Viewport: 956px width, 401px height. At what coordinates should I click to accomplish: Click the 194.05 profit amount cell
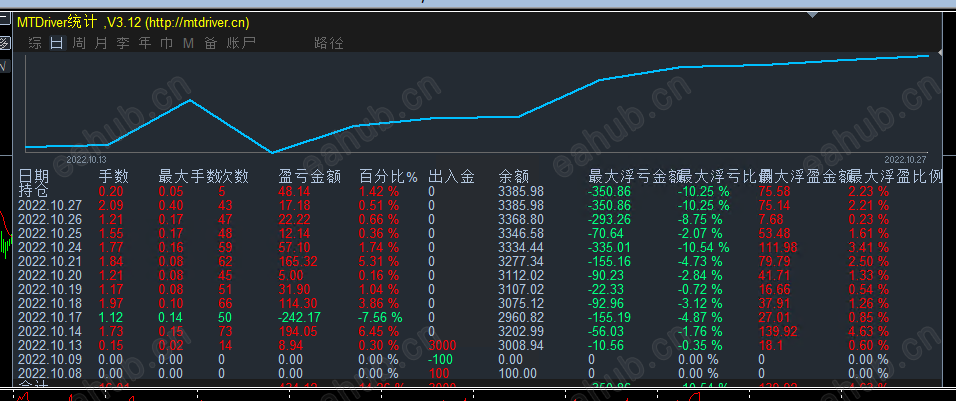point(298,331)
